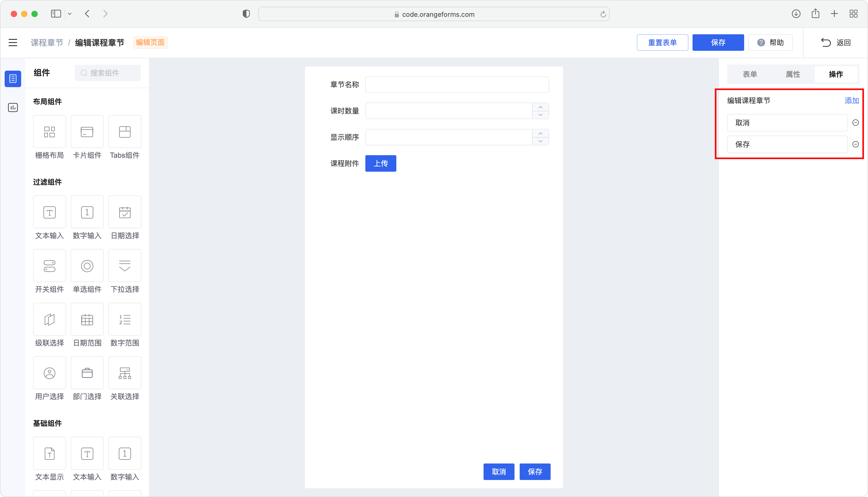This screenshot has height=497, width=868.
Task: Click the hamburger menu icon
Action: tap(13, 42)
